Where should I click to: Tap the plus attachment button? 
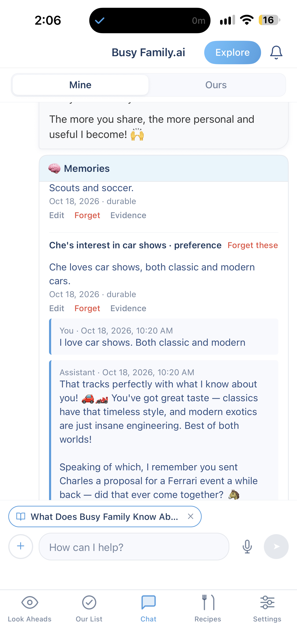click(x=21, y=546)
